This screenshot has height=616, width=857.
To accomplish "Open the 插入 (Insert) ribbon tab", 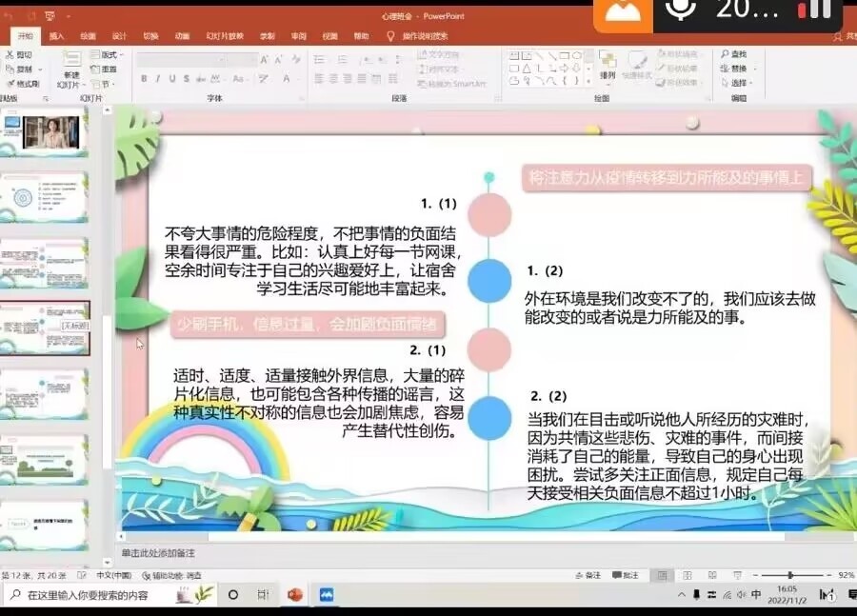I will (x=57, y=36).
